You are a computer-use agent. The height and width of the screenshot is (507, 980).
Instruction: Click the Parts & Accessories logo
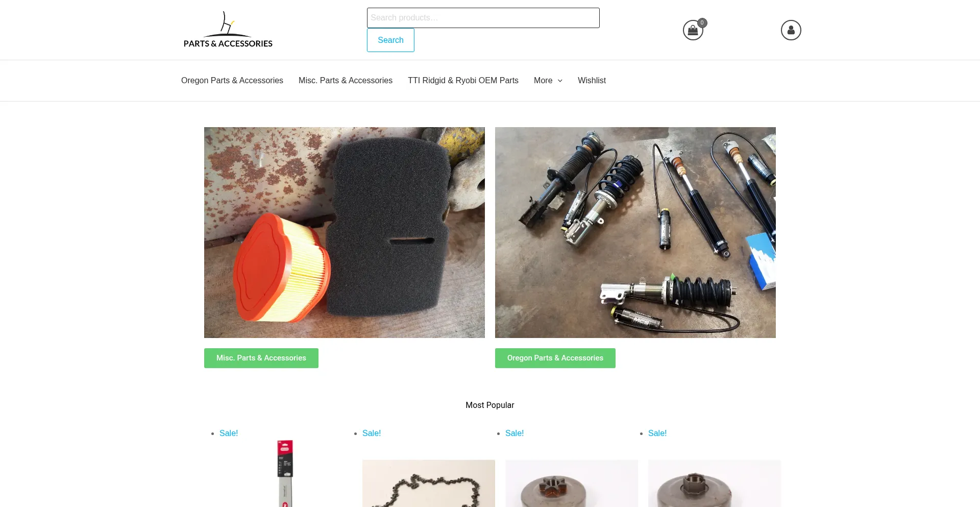[x=228, y=30]
